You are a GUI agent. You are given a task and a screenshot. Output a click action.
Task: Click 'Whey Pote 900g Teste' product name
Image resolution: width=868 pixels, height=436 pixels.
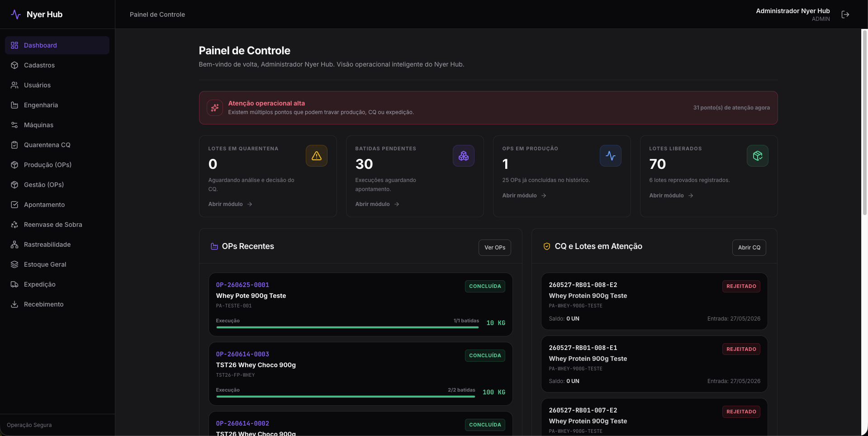pos(251,296)
